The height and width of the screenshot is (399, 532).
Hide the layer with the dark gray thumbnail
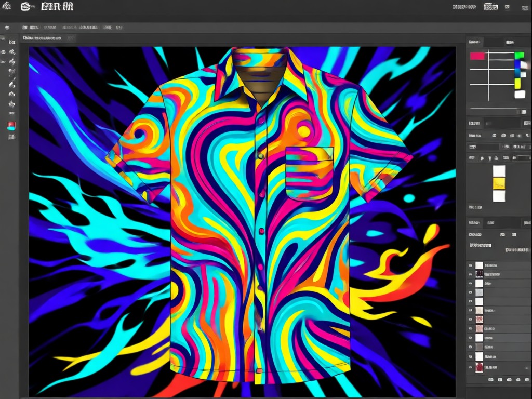tap(470, 347)
